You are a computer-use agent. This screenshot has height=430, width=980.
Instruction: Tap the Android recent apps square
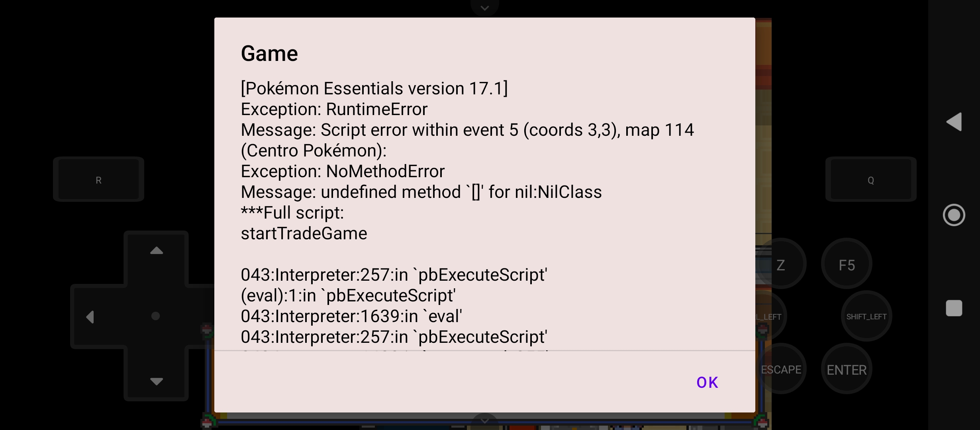pos(954,308)
